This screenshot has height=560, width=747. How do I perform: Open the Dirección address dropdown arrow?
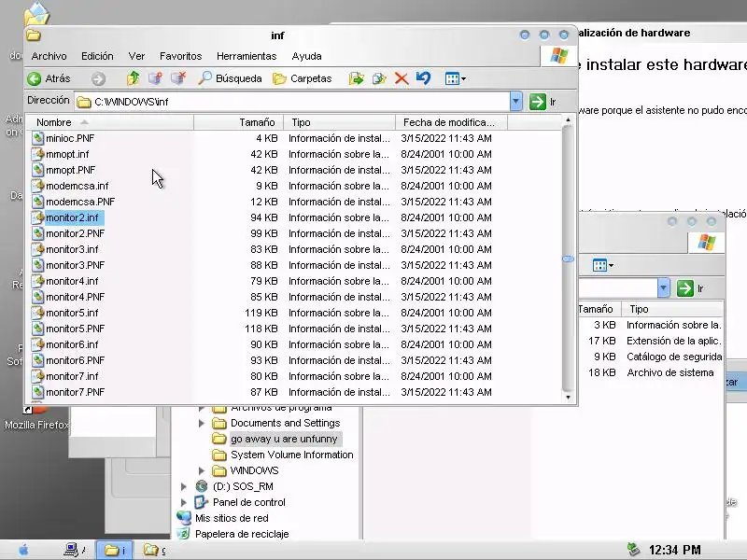click(516, 102)
